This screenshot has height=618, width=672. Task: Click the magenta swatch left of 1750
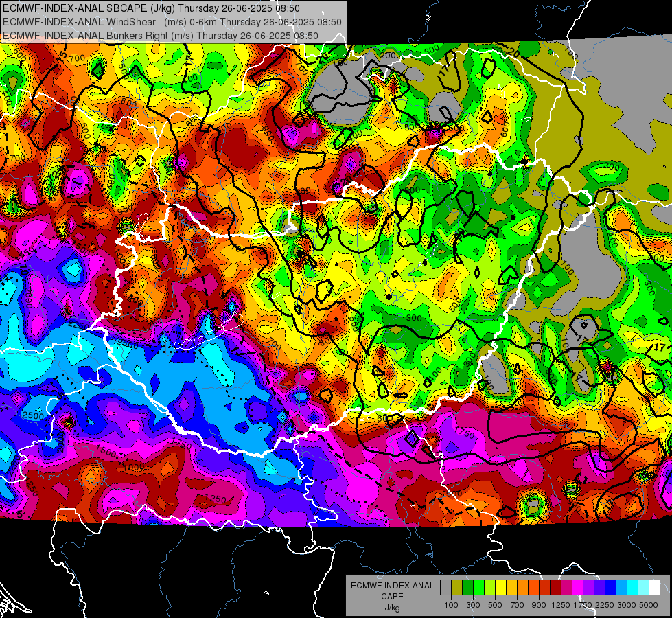click(x=578, y=588)
